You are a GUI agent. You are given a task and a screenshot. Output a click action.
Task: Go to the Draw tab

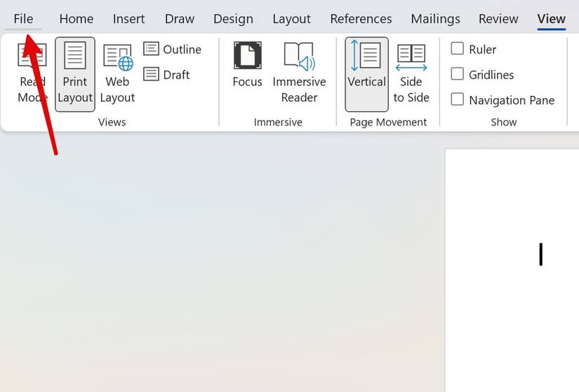(x=180, y=19)
